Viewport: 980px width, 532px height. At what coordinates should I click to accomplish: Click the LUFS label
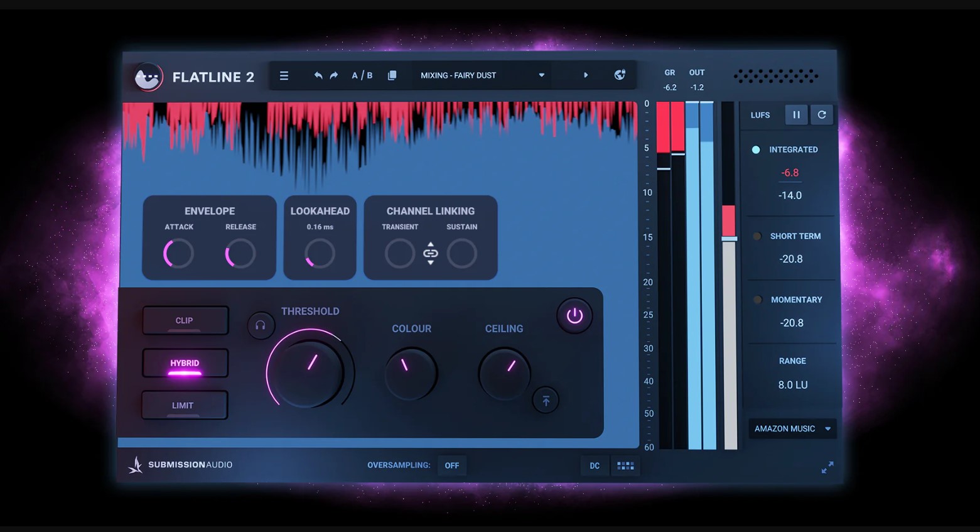pyautogui.click(x=760, y=115)
